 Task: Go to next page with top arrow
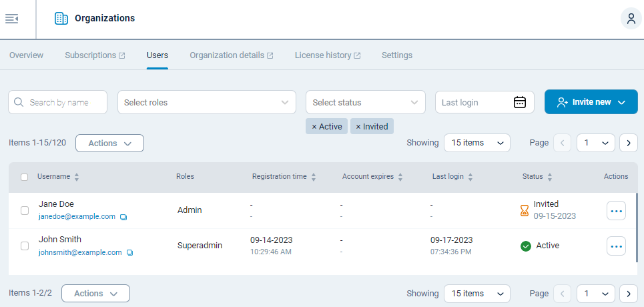click(x=628, y=143)
